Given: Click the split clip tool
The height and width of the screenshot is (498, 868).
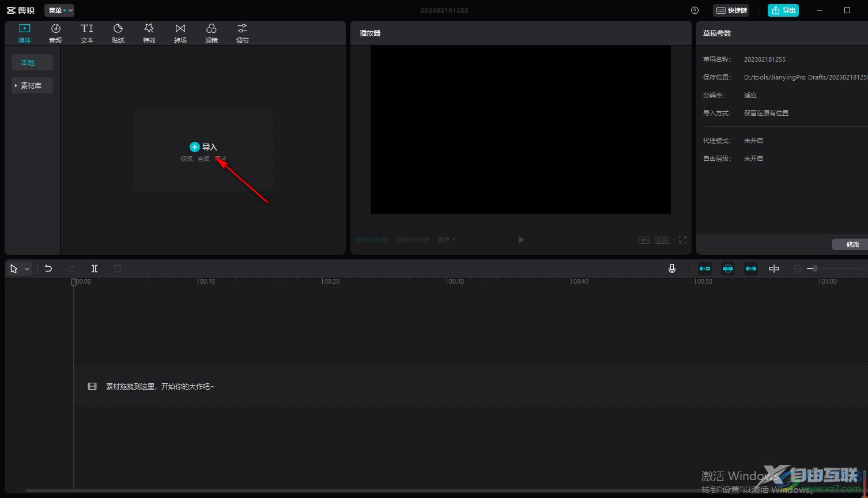Looking at the screenshot, I should pyautogui.click(x=95, y=269).
